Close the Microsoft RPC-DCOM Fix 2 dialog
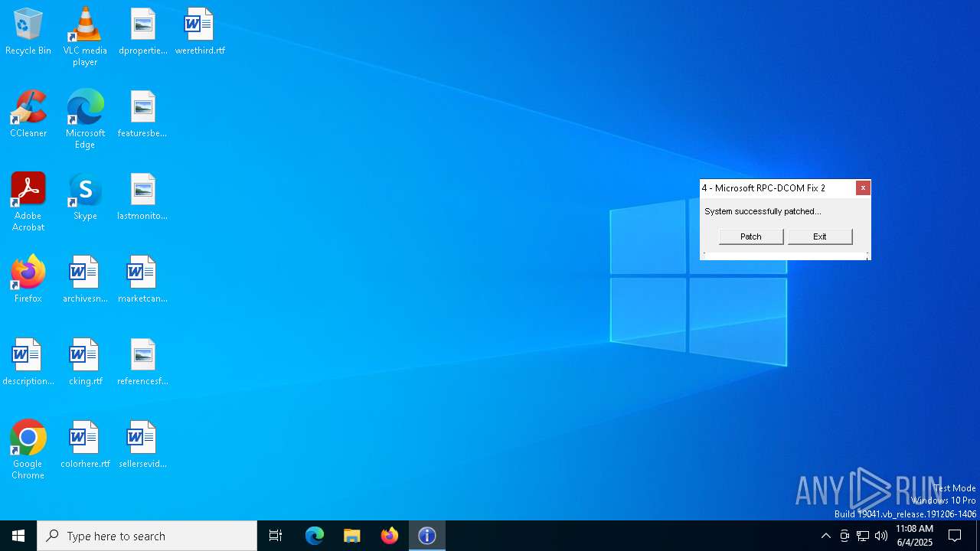 (863, 188)
